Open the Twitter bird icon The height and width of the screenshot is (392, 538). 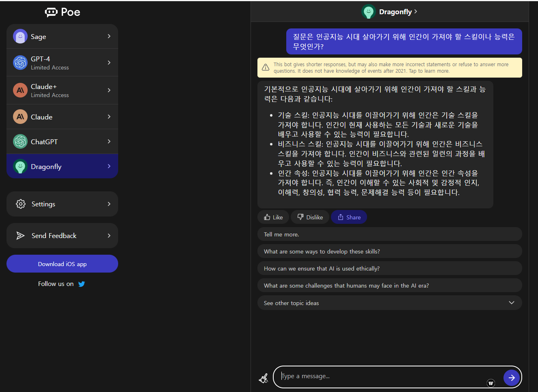pos(82,284)
